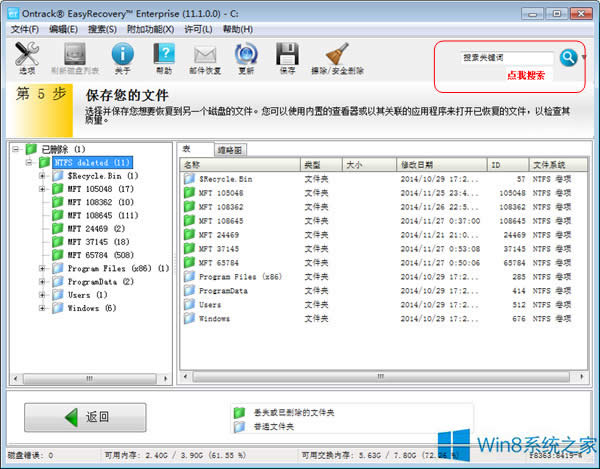This screenshot has width=600, height=469.
Task: Expand the $Recycle.Bin folder in the tree
Action: tap(43, 175)
